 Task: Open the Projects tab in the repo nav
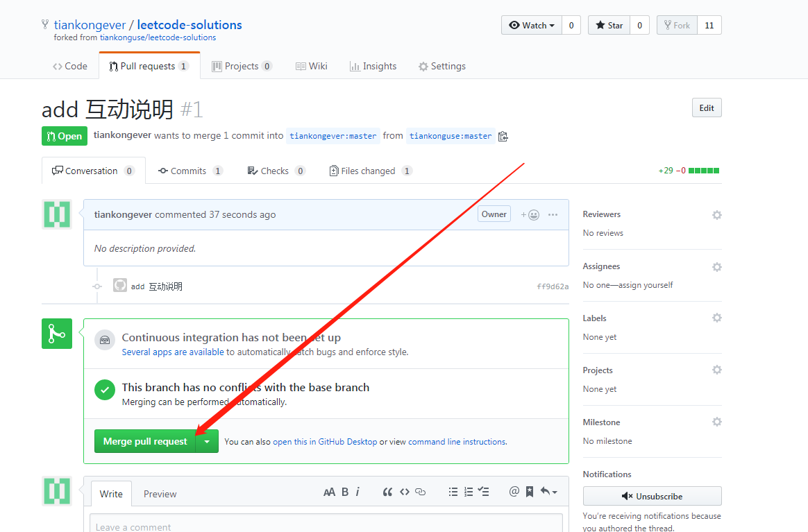pyautogui.click(x=242, y=66)
